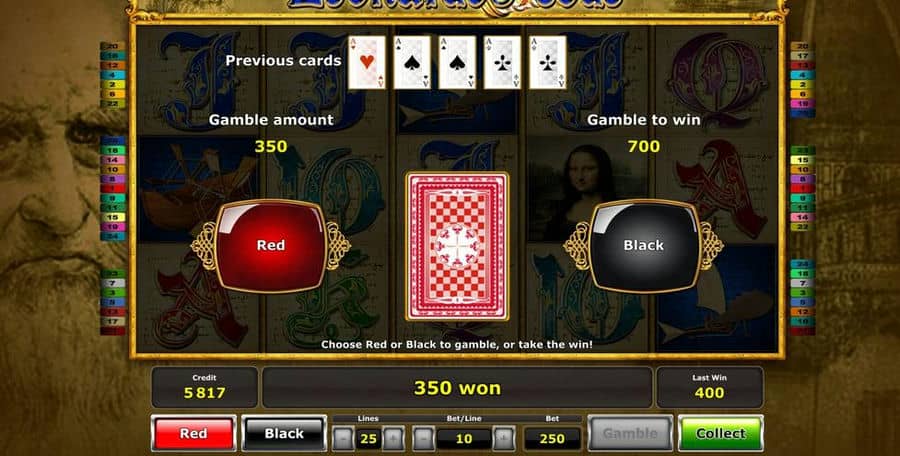Select the last Ace of Clubs previous card

pyautogui.click(x=548, y=62)
